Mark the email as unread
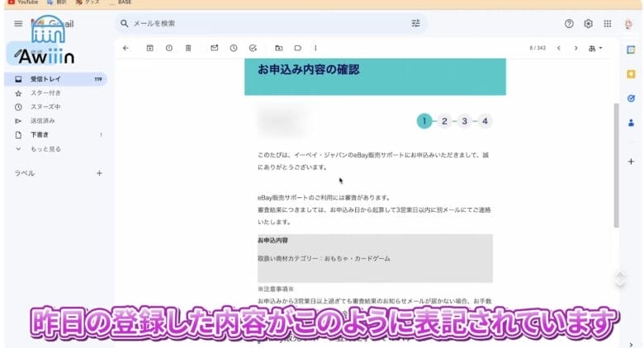This screenshot has height=348, width=644. (215, 48)
